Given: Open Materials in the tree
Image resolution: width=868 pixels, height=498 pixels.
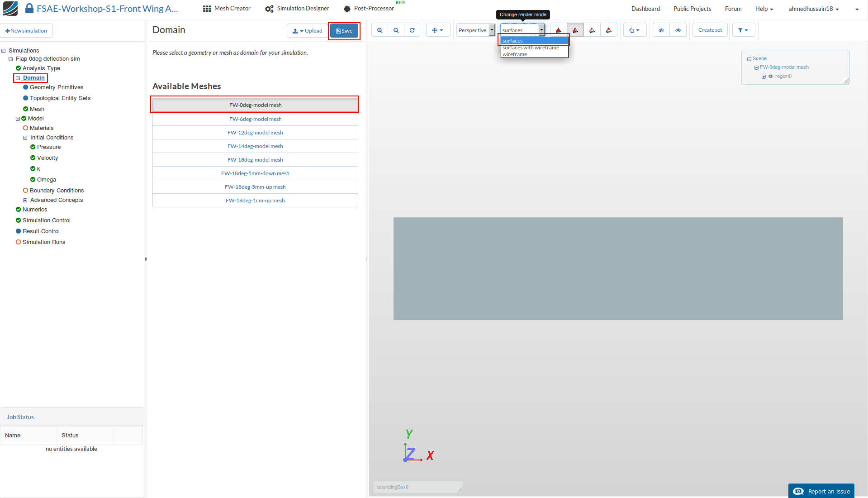Looking at the screenshot, I should pyautogui.click(x=42, y=128).
